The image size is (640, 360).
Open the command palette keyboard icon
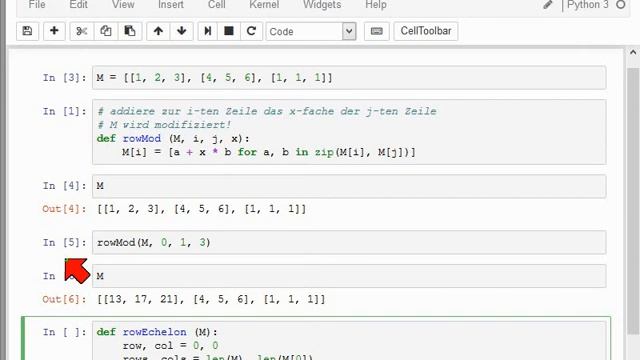(376, 31)
